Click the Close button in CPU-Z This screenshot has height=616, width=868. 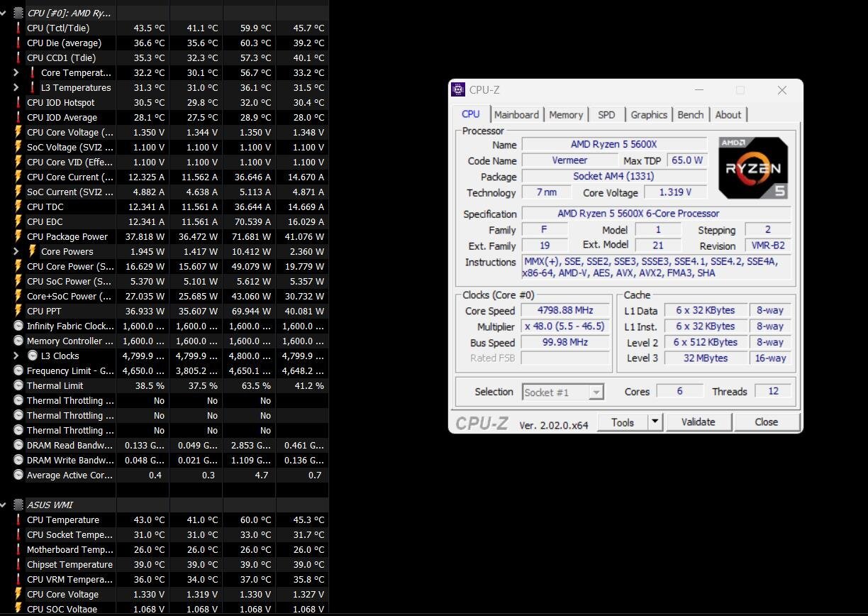point(766,422)
